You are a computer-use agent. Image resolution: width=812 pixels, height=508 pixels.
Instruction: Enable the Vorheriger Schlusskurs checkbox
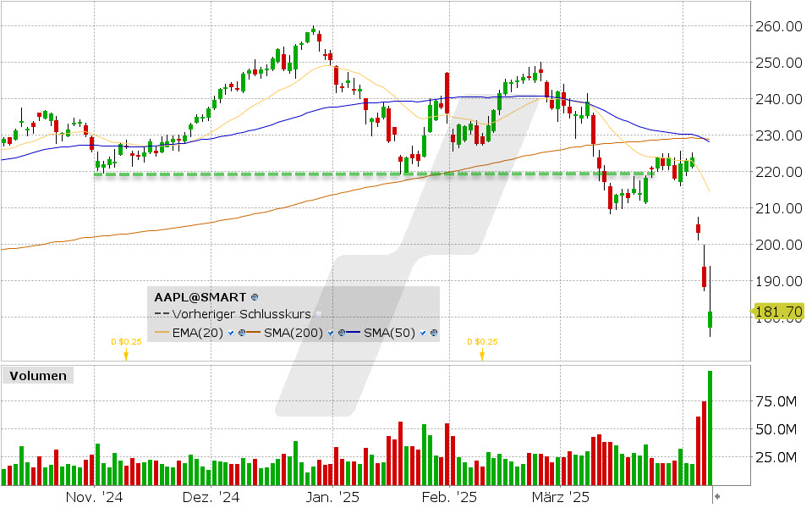[319, 314]
